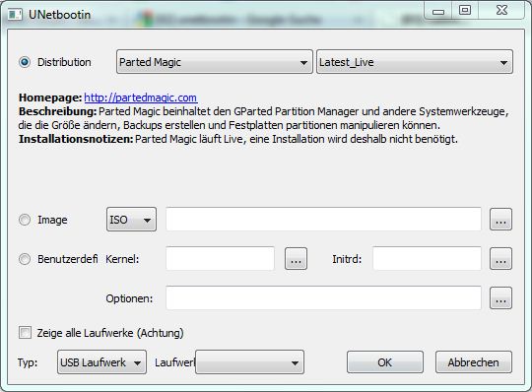Select the Distribution radio button
The height and width of the screenshot is (392, 532).
pos(25,62)
